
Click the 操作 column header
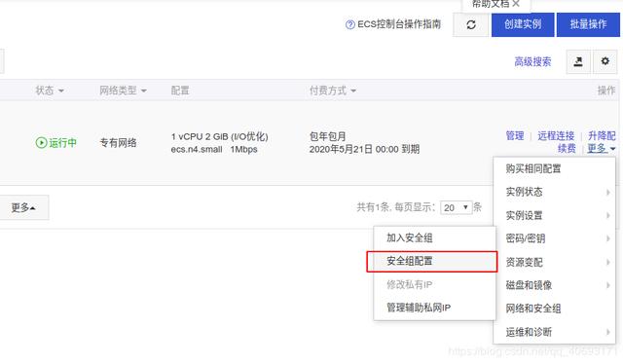click(x=606, y=91)
